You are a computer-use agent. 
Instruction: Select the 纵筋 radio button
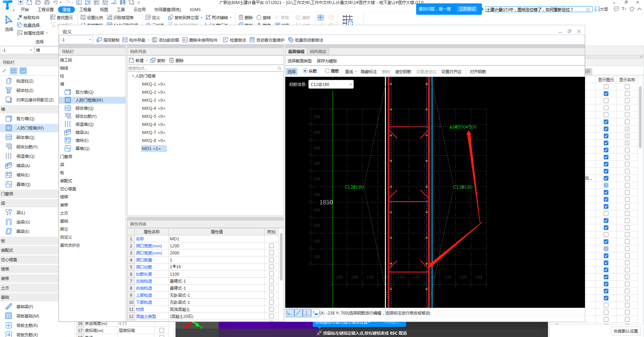click(x=305, y=71)
